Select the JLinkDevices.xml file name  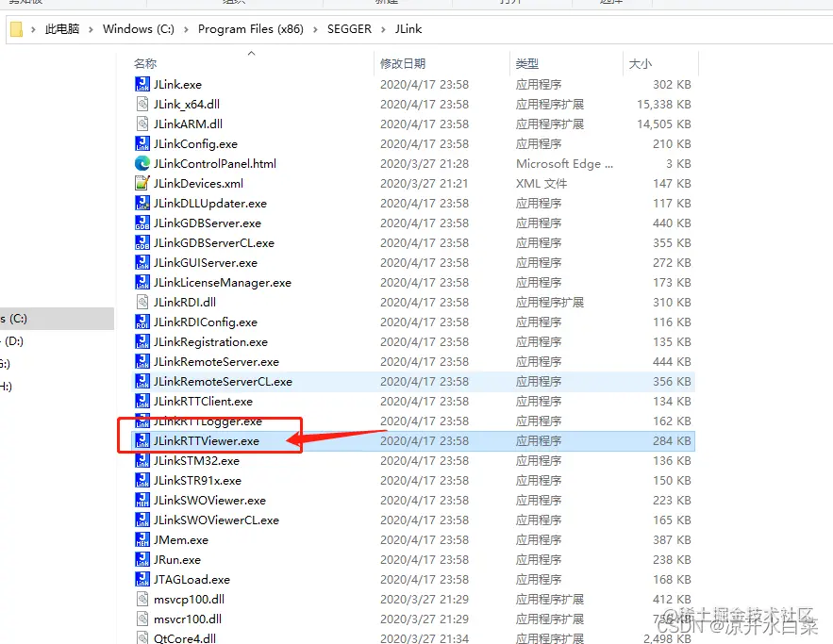pos(198,183)
